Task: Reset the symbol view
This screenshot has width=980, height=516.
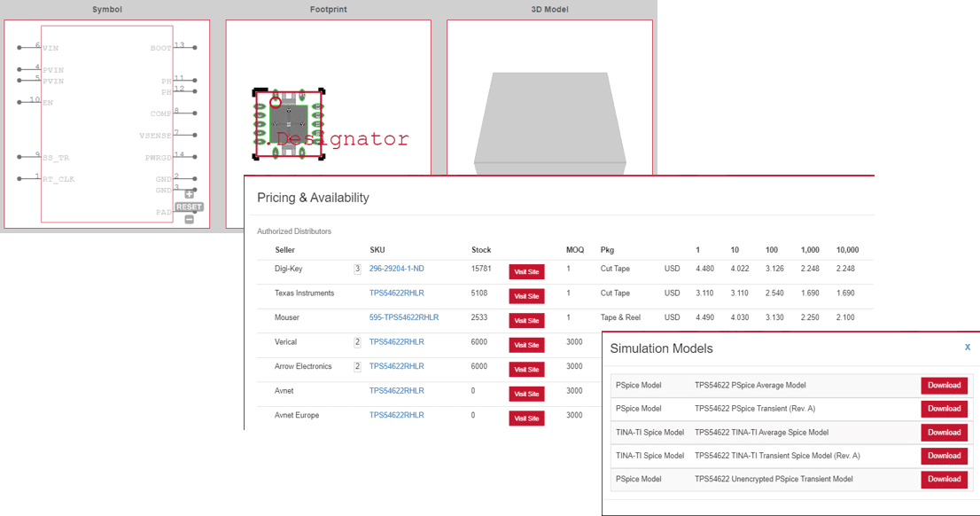Action: coord(188,206)
